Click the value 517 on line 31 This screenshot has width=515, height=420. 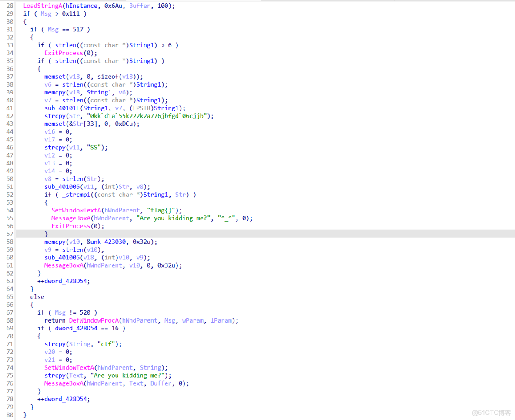pos(78,30)
